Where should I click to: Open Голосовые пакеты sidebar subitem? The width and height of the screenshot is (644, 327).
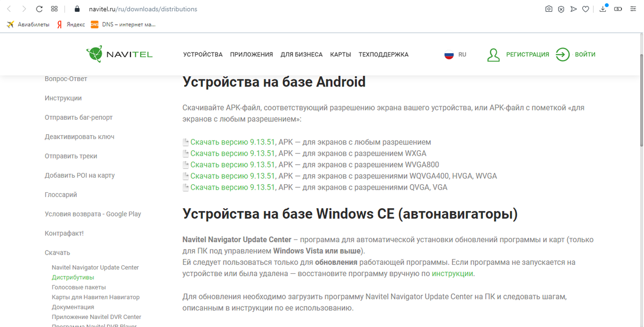pos(79,287)
